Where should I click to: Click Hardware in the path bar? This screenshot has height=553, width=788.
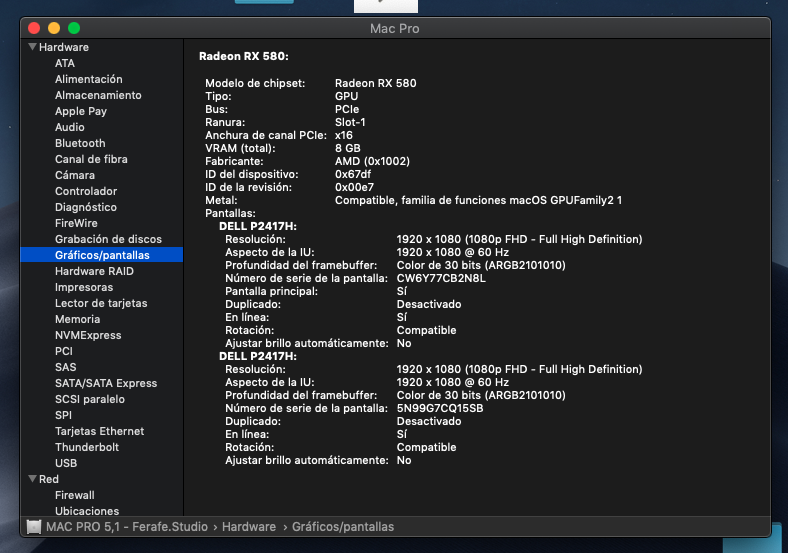249,526
